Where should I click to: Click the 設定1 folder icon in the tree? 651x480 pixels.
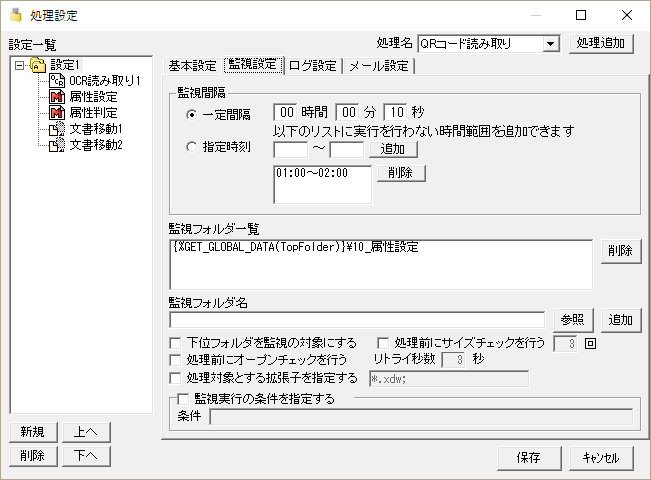[38, 65]
